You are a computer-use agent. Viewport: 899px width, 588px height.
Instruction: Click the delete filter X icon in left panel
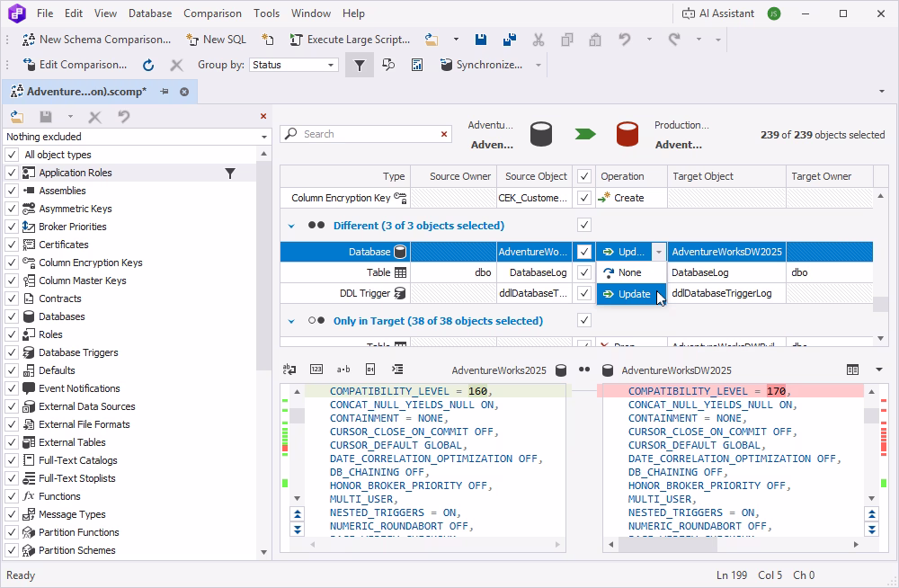(95, 117)
